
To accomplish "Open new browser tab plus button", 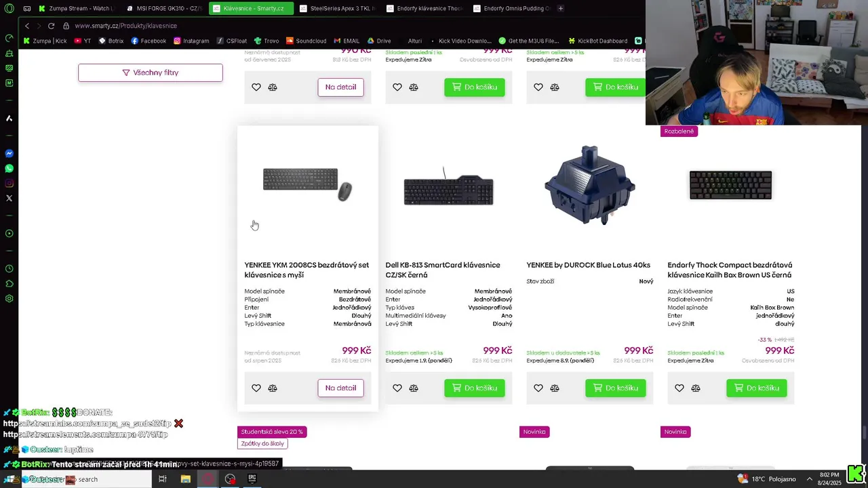I will [x=560, y=8].
